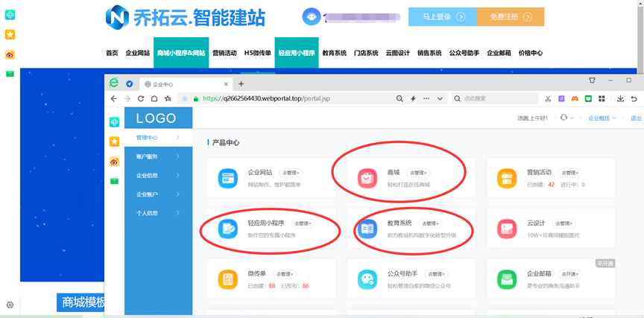Click Weibo eye icon in front-window sidebar
Image resolution: width=644 pixels, height=318 pixels.
tap(114, 162)
